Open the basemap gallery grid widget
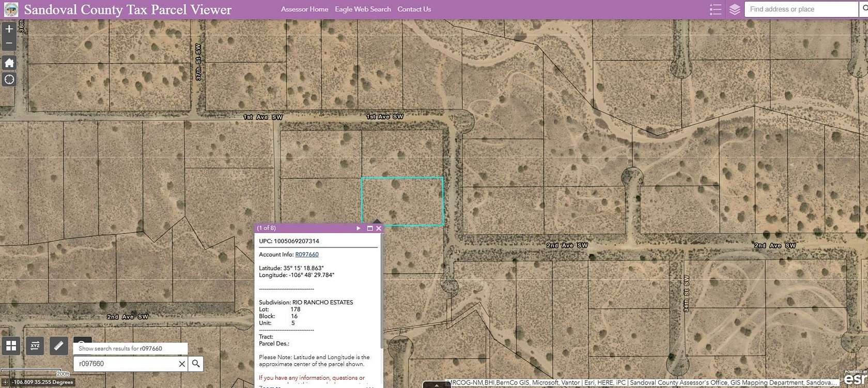Image resolution: width=868 pixels, height=388 pixels. tap(11, 346)
